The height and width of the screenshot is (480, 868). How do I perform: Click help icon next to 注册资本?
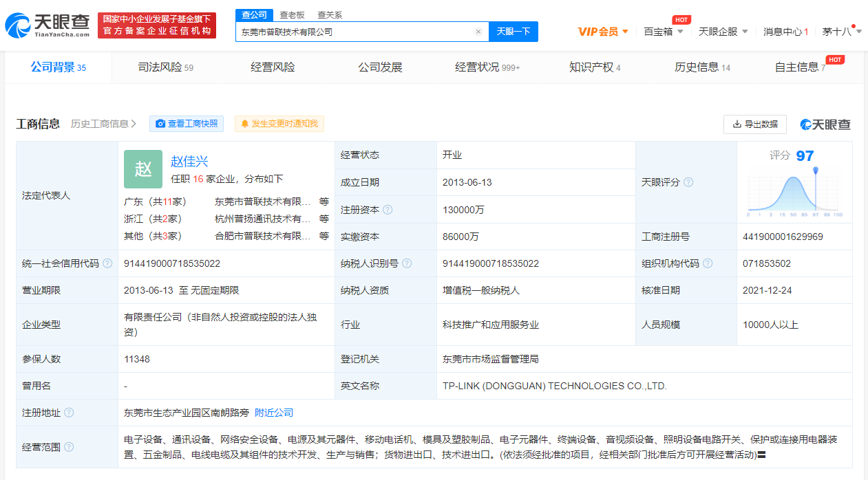pos(388,210)
